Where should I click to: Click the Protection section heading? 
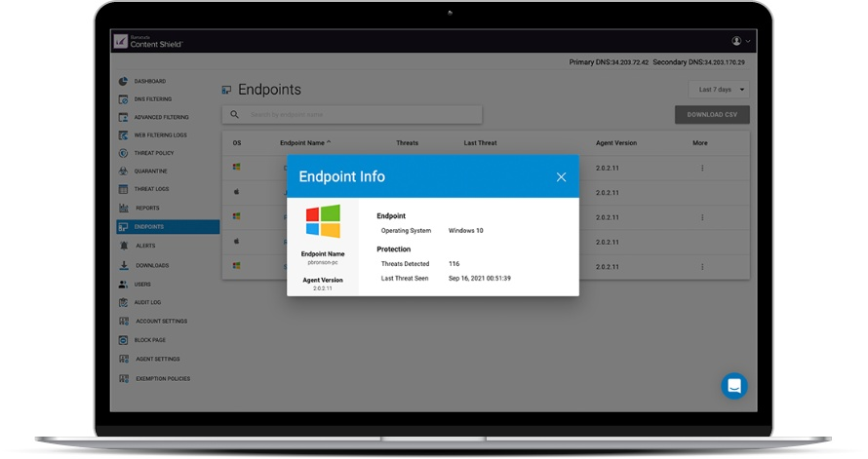[x=394, y=249]
